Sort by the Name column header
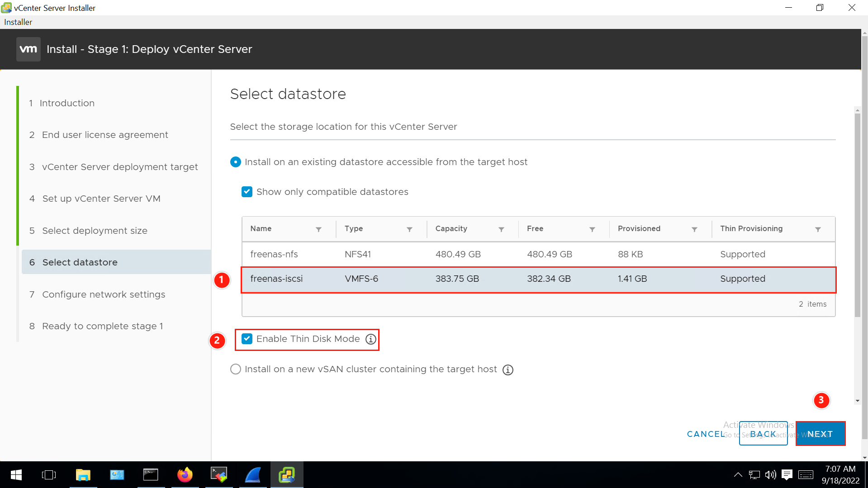Image resolution: width=868 pixels, height=488 pixels. [261, 229]
